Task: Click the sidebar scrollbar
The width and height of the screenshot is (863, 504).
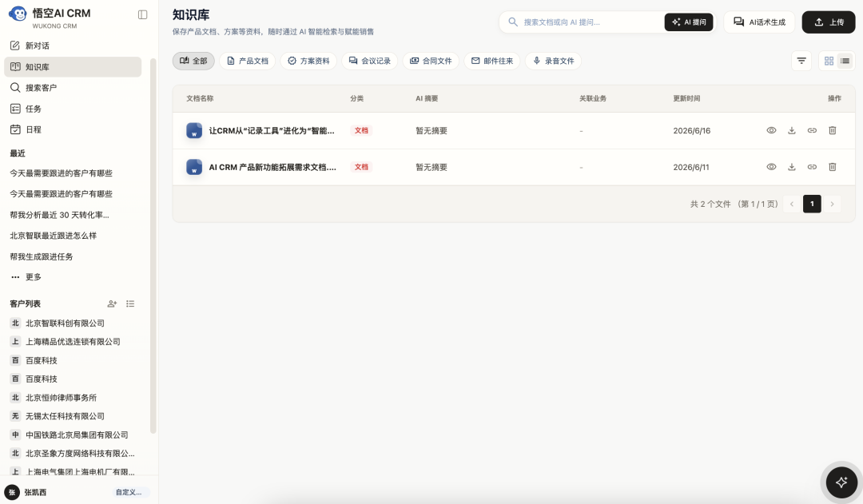Action: (153, 246)
